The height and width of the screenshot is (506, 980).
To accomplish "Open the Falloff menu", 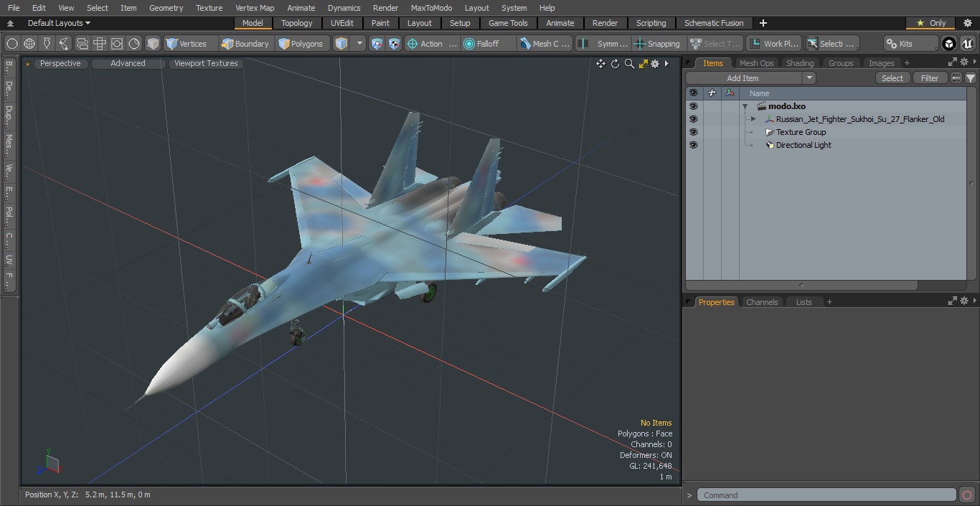I will click(x=488, y=44).
